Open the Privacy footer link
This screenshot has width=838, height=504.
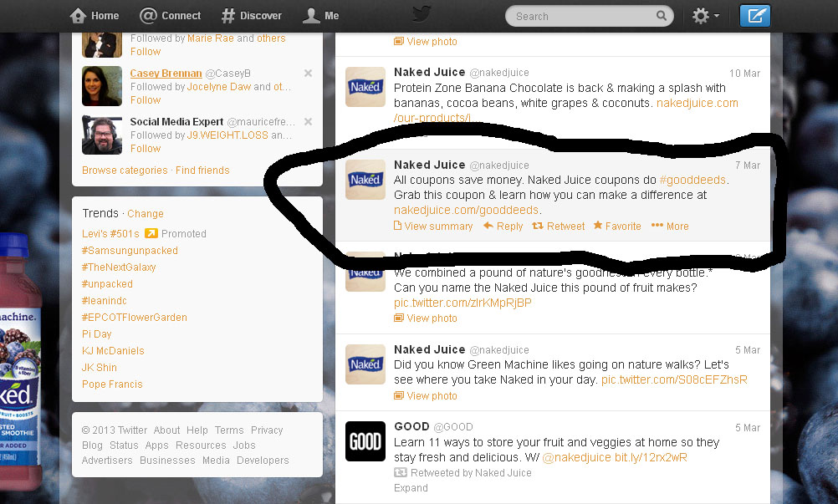(267, 430)
